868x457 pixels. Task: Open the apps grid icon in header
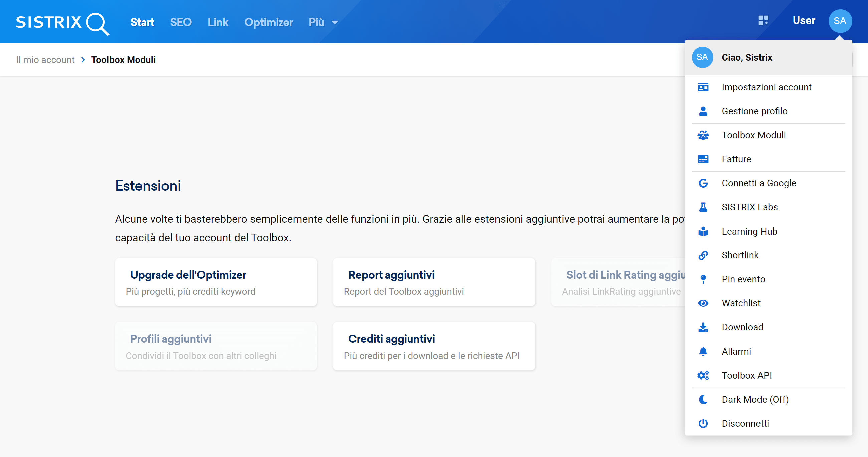763,21
